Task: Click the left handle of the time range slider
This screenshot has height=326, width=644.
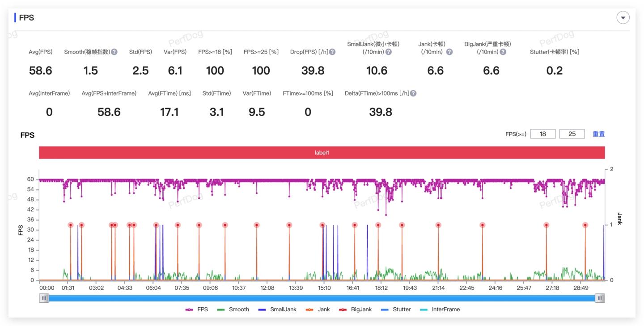Action: [44, 298]
